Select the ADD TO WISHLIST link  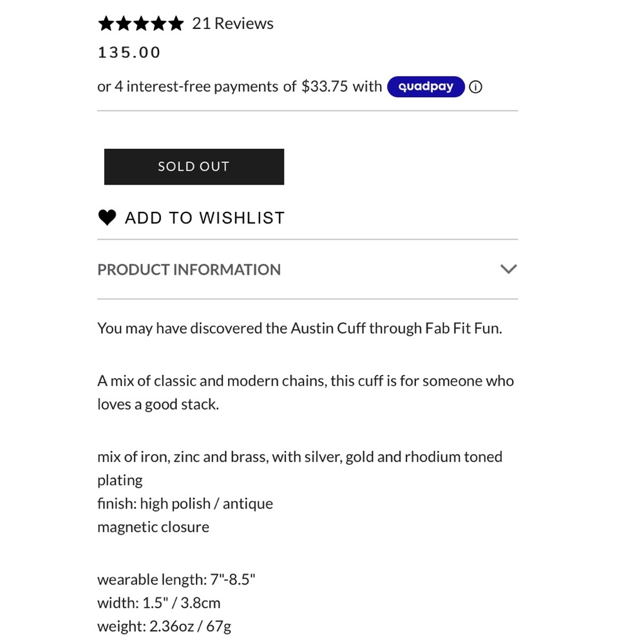pyautogui.click(x=205, y=218)
